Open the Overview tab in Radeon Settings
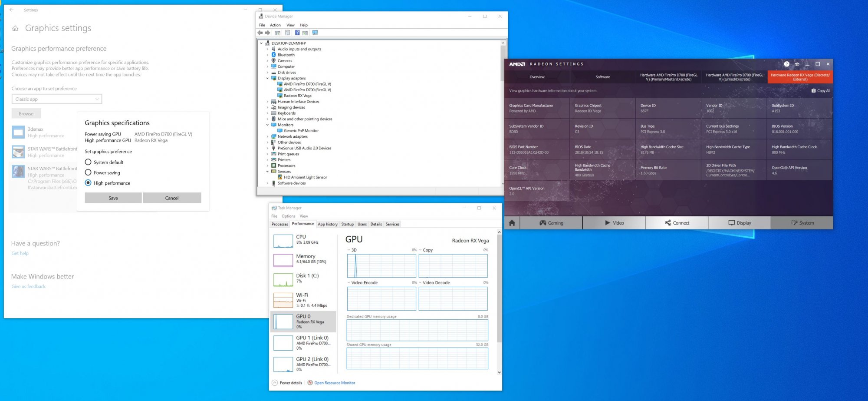Image resolution: width=868 pixels, height=401 pixels. tap(537, 77)
